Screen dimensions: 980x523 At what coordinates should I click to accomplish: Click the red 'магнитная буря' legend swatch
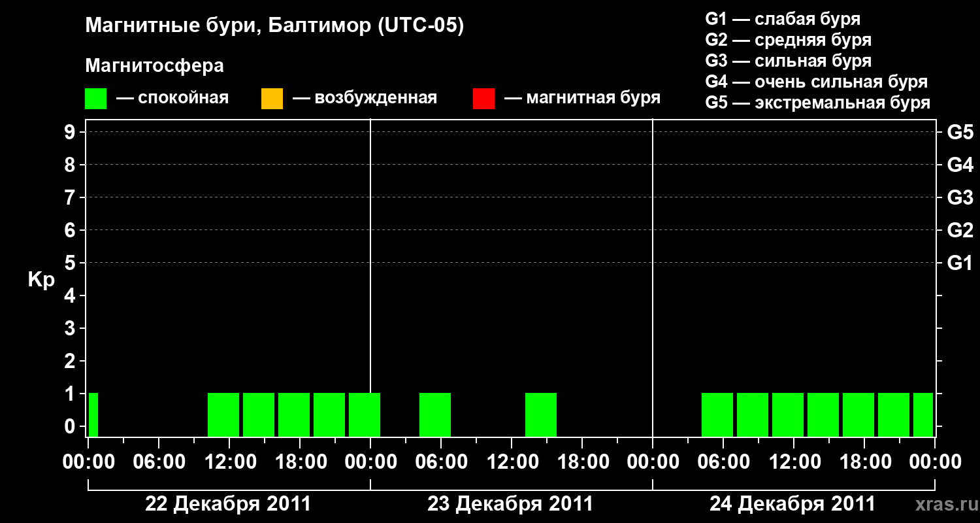tap(483, 99)
